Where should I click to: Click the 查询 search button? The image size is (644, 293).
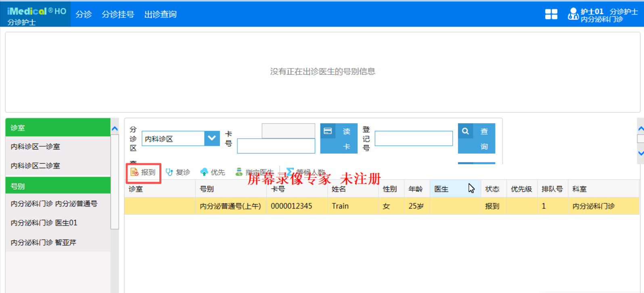477,139
